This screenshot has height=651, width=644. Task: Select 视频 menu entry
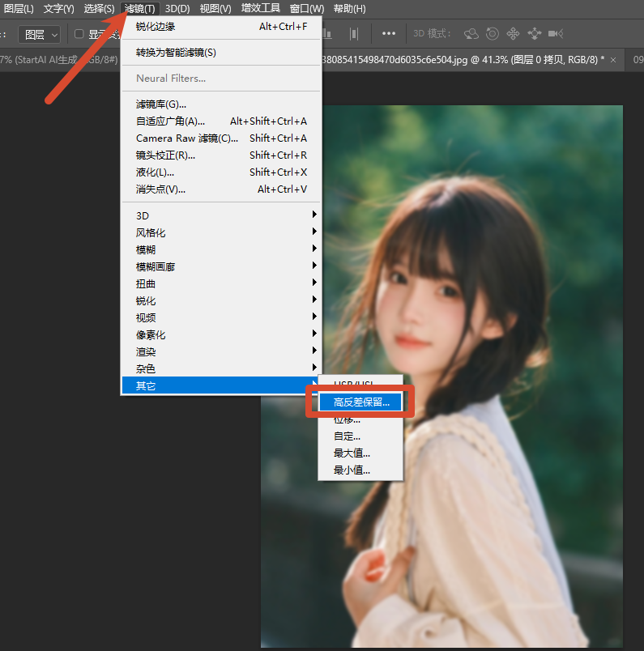click(221, 318)
